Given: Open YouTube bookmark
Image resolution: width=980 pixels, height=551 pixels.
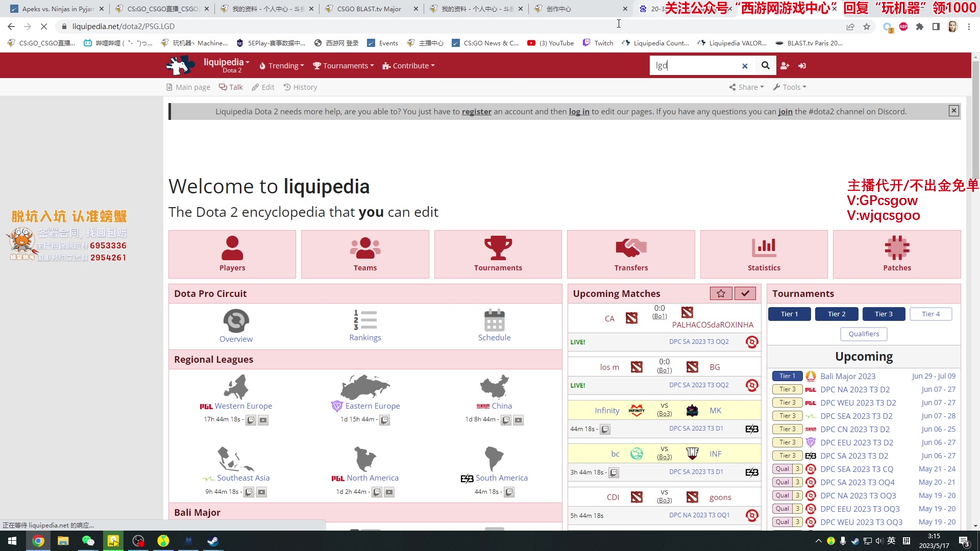Looking at the screenshot, I should point(550,43).
